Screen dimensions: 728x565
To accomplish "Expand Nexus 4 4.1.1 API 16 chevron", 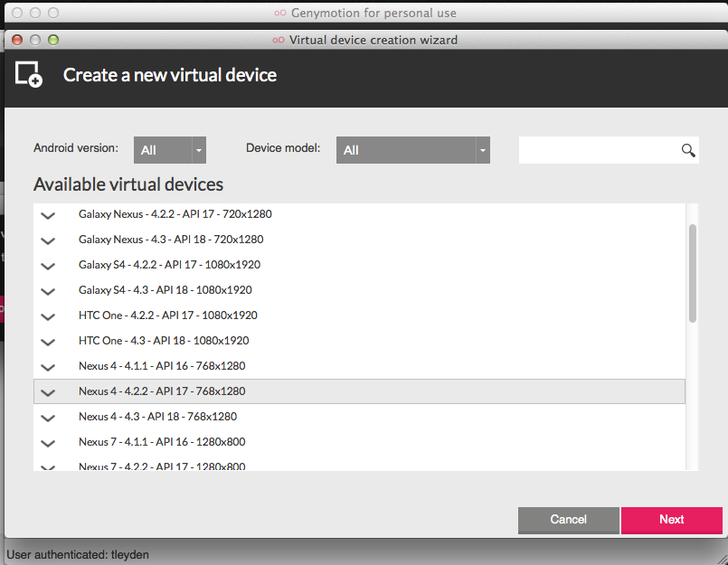I will click(x=48, y=367).
